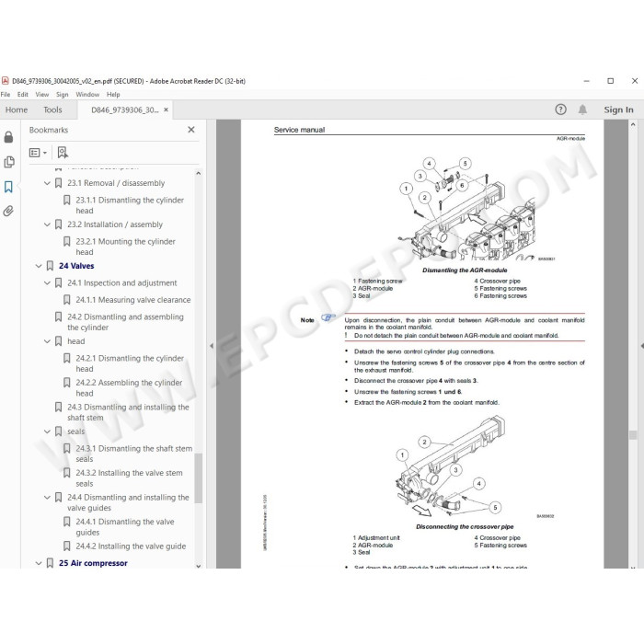Click the Adobe PDF icon in title bar

point(6,81)
